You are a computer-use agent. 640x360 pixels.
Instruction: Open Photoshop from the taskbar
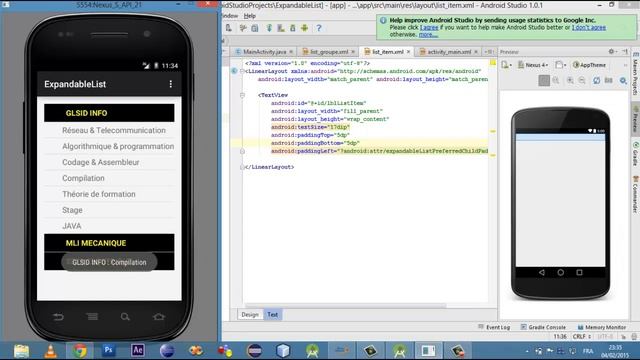click(x=109, y=350)
